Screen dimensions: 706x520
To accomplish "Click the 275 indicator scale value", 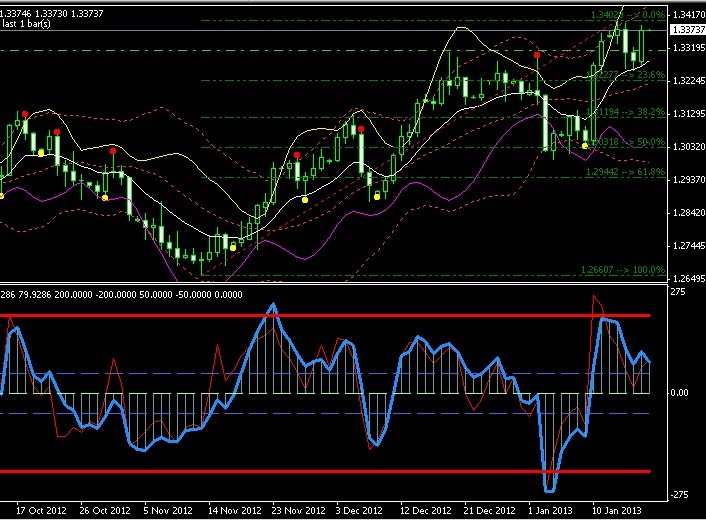I will point(678,292).
